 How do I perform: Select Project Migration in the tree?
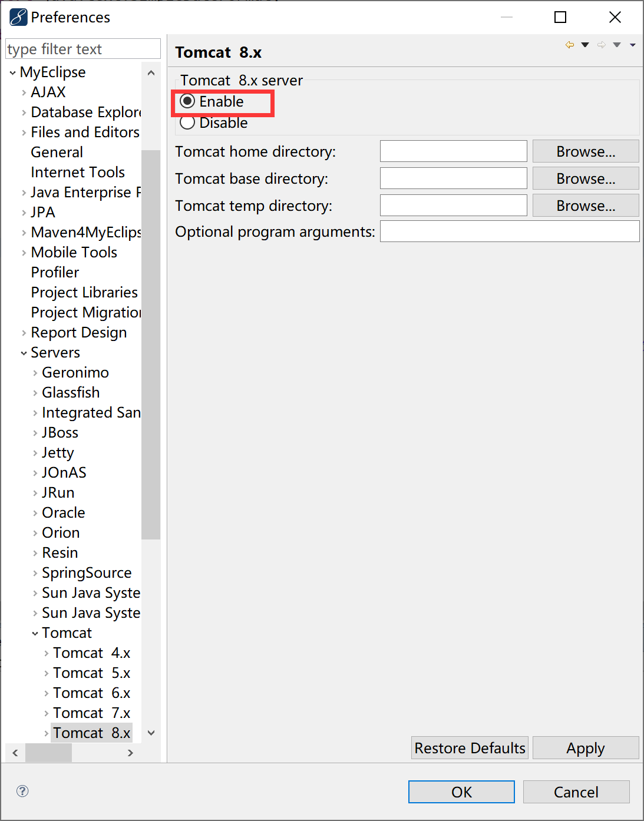(86, 312)
